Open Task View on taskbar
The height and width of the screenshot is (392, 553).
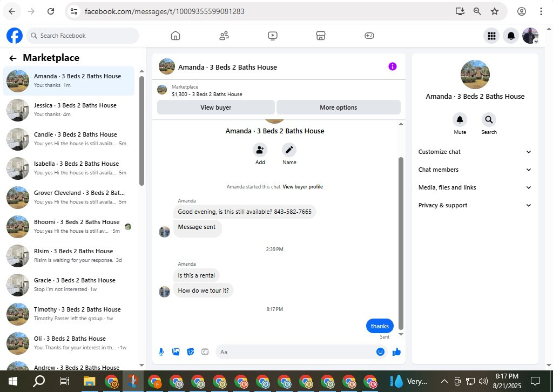(x=65, y=381)
